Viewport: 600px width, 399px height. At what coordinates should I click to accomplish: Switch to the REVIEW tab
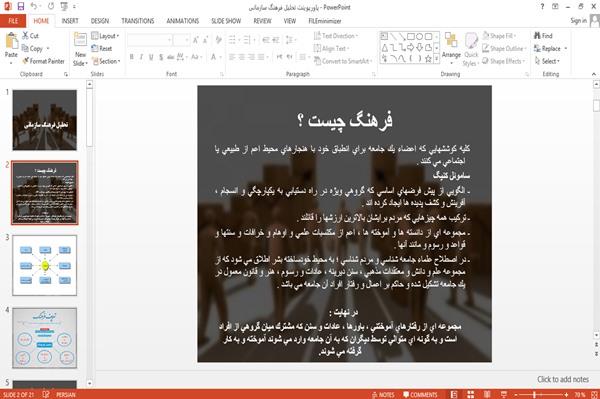click(262, 21)
